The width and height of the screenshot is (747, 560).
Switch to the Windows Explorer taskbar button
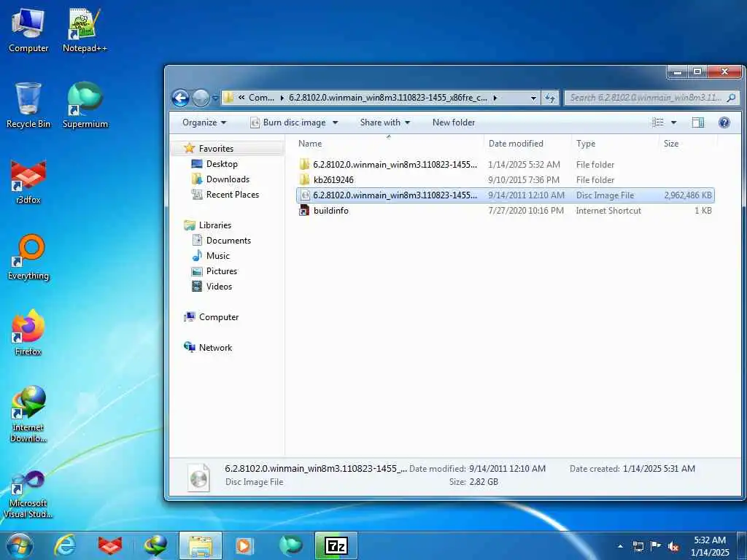201,545
